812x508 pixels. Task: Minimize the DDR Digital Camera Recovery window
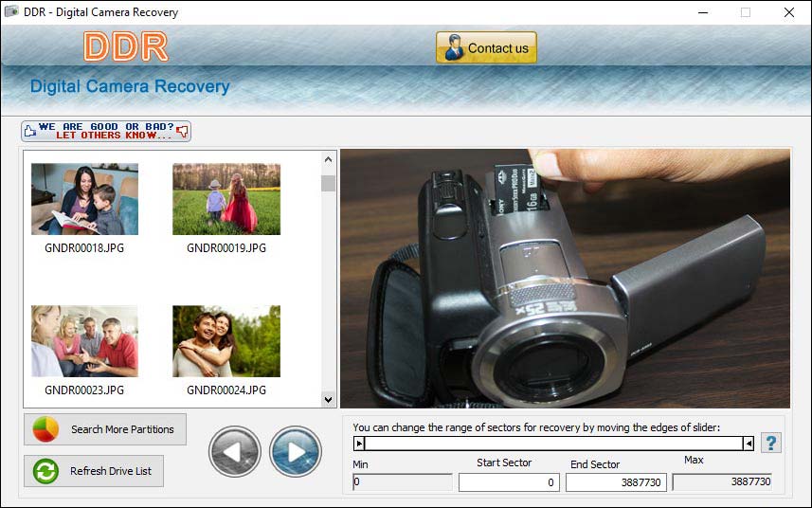(x=703, y=12)
